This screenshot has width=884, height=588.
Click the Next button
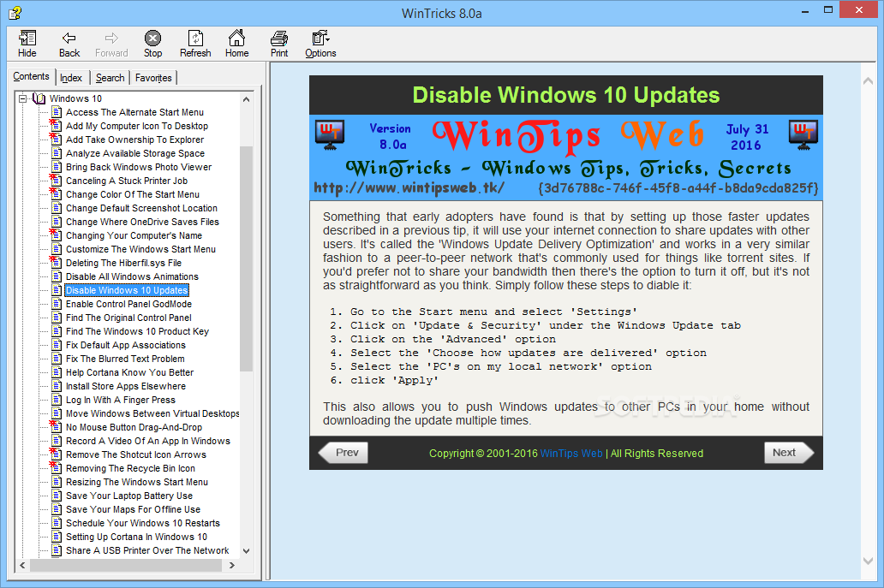point(789,452)
